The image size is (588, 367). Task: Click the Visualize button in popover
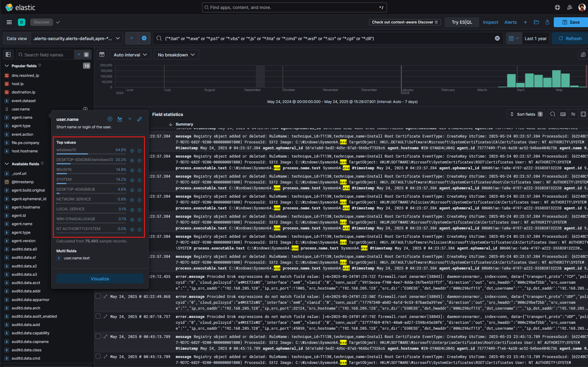pos(100,278)
